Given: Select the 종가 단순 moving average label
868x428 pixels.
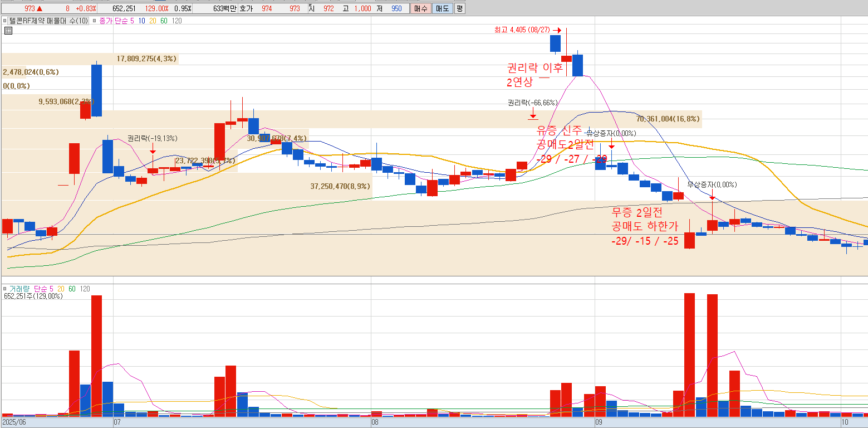Looking at the screenshot, I should coord(113,21).
